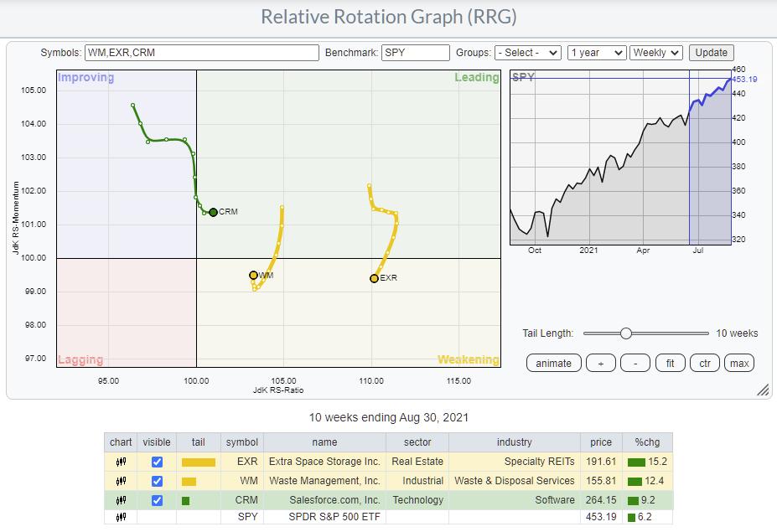
Task: Click the Benchmark input field
Action: (x=415, y=52)
